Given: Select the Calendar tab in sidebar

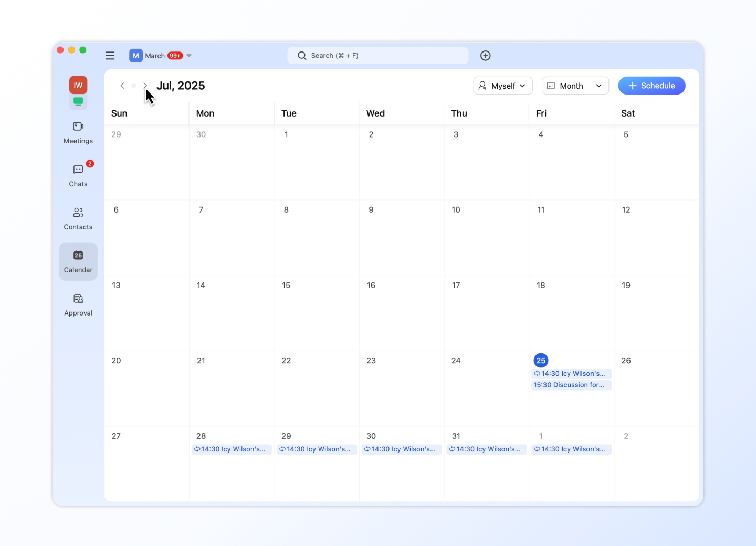Looking at the screenshot, I should 78,261.
